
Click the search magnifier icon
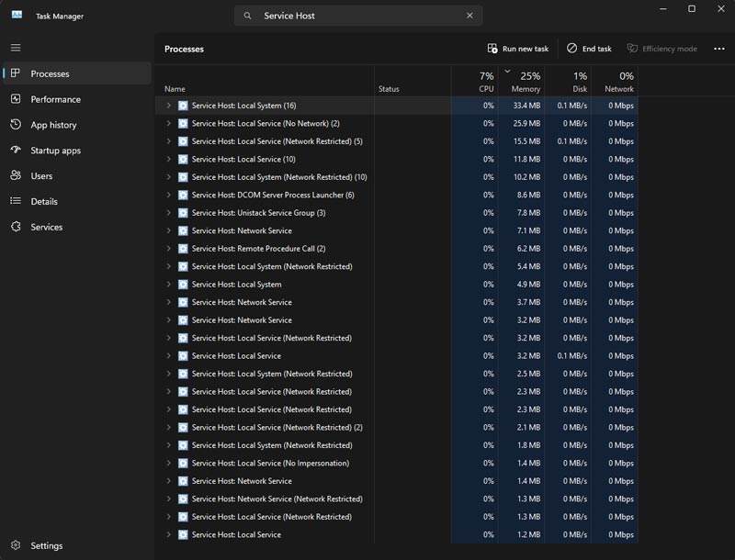point(247,16)
